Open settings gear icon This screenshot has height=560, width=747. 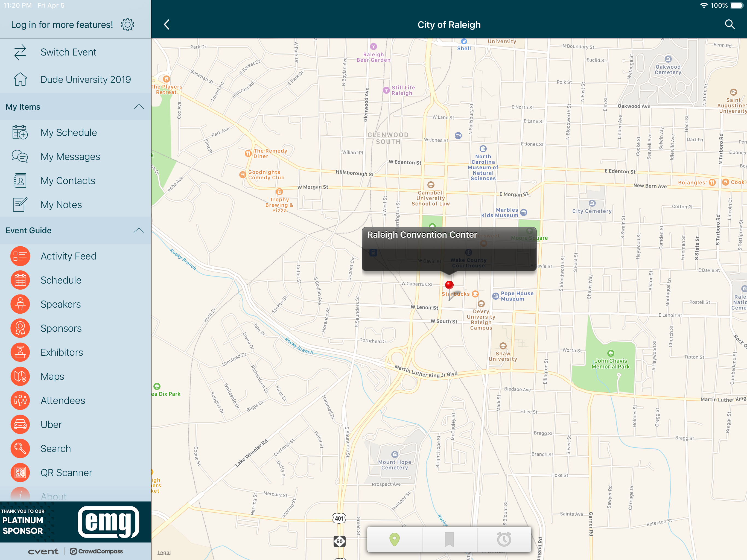[127, 25]
